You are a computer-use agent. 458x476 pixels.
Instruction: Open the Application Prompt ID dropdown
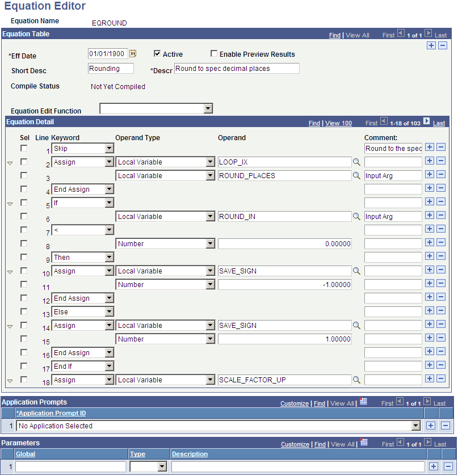[x=415, y=426]
